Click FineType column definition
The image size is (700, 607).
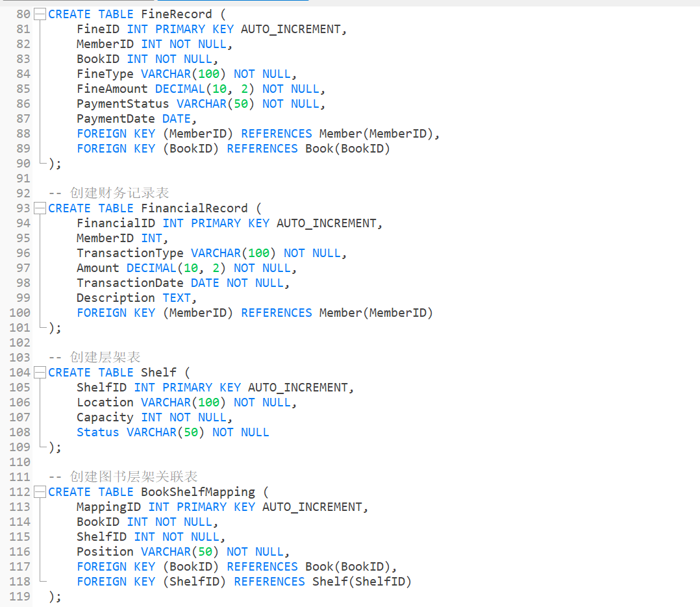pyautogui.click(x=186, y=73)
